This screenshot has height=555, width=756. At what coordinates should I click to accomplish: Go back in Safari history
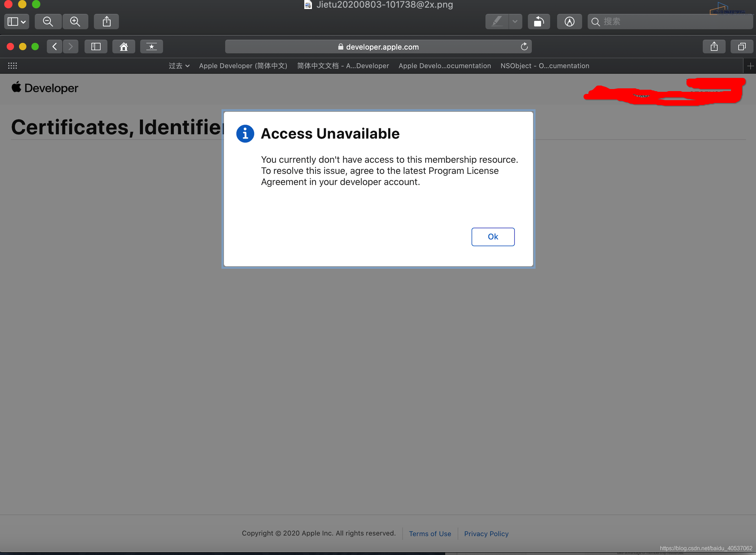pos(55,47)
